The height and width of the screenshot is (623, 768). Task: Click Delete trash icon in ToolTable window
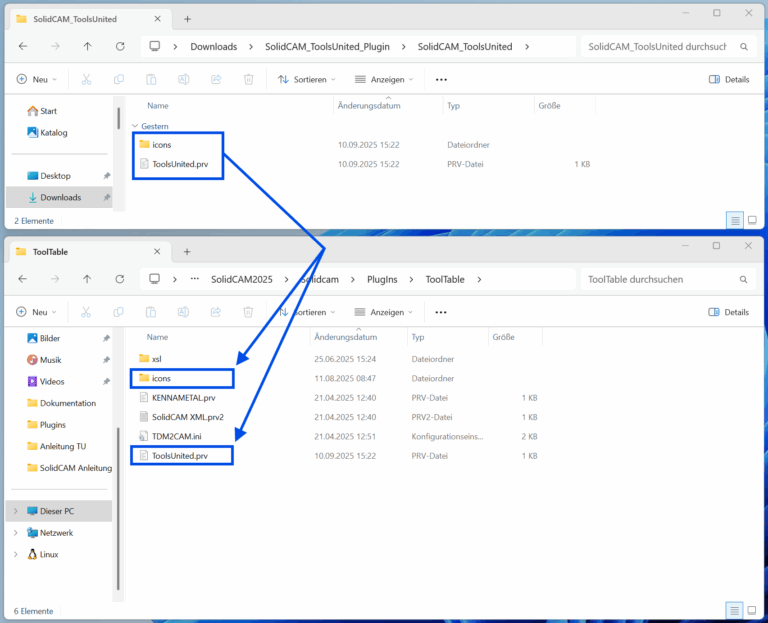coord(248,312)
